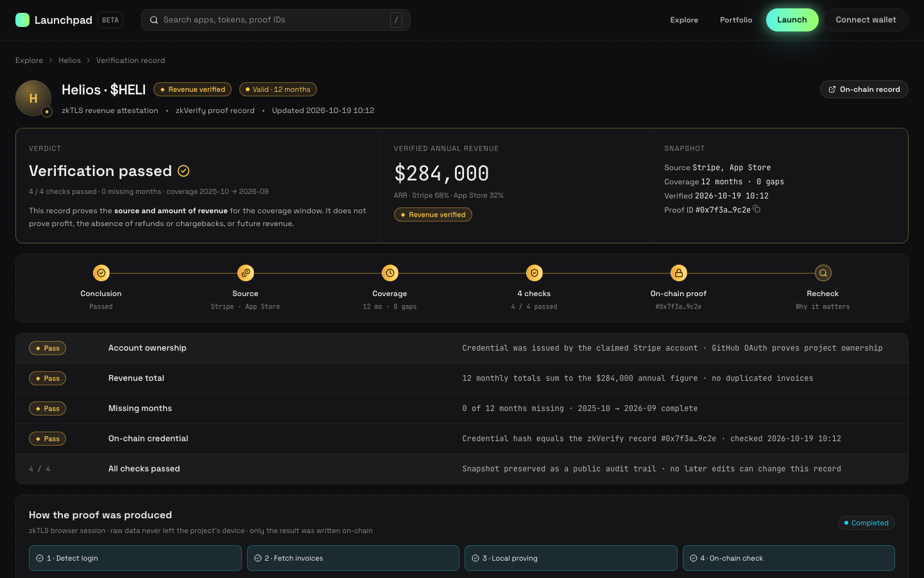Select the 4 checks shield icon
The height and width of the screenshot is (578, 924).
pos(535,273)
